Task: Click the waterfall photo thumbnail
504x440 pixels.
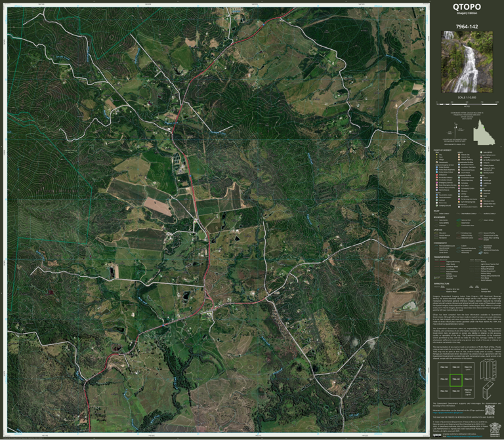Action: (x=467, y=62)
